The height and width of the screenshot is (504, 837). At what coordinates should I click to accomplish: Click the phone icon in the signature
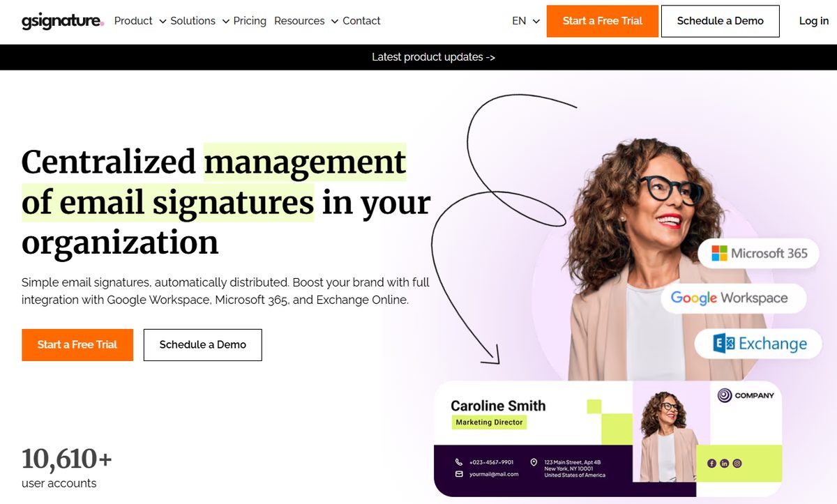[x=459, y=462]
